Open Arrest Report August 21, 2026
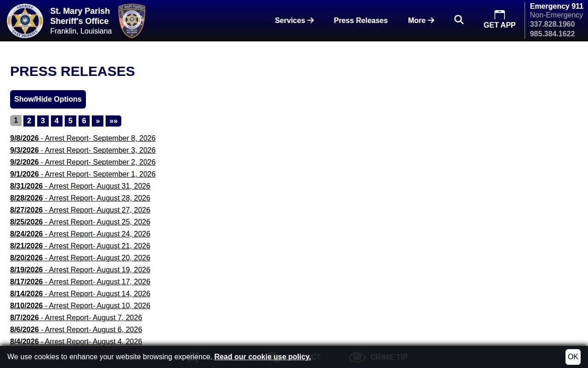The image size is (588, 368). 80,246
